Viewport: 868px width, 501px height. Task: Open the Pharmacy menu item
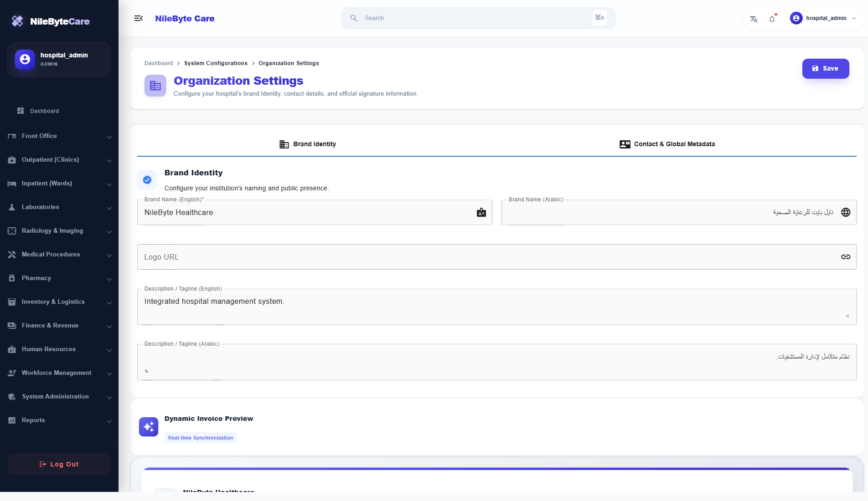click(x=59, y=278)
